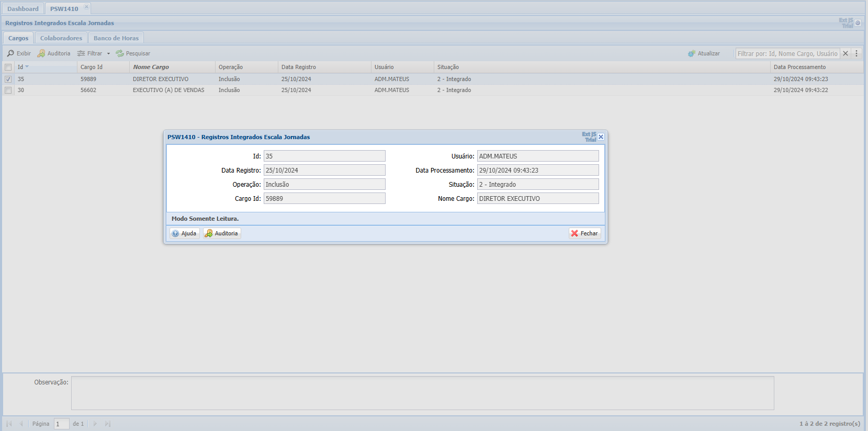The image size is (868, 431).
Task: Go to the next page arrow
Action: 95,424
